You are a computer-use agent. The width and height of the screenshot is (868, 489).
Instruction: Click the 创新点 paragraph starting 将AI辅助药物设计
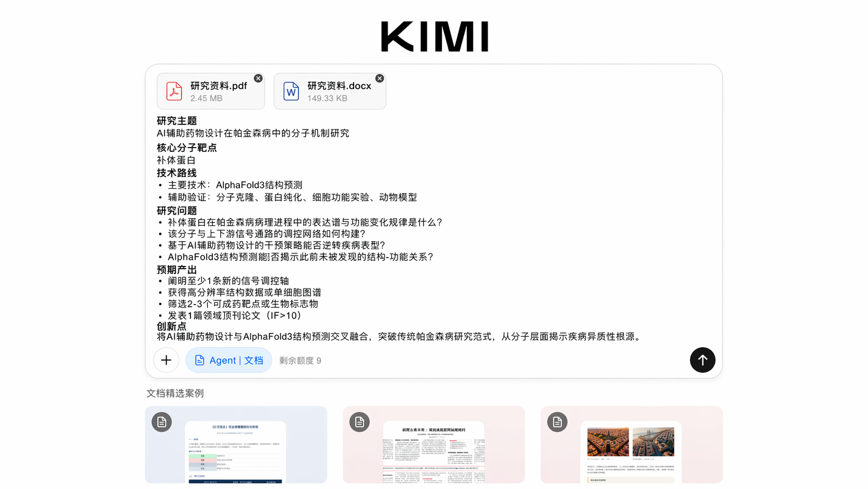tap(400, 337)
